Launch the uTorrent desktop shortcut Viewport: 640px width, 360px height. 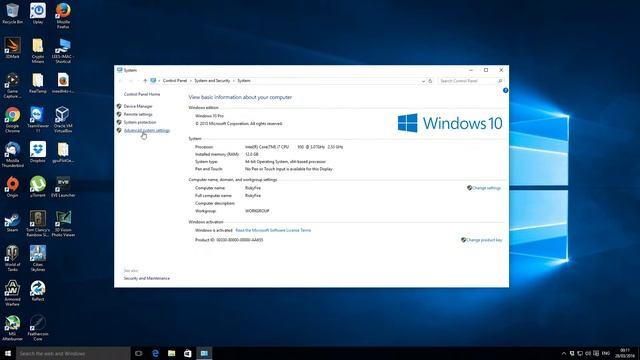[38, 187]
